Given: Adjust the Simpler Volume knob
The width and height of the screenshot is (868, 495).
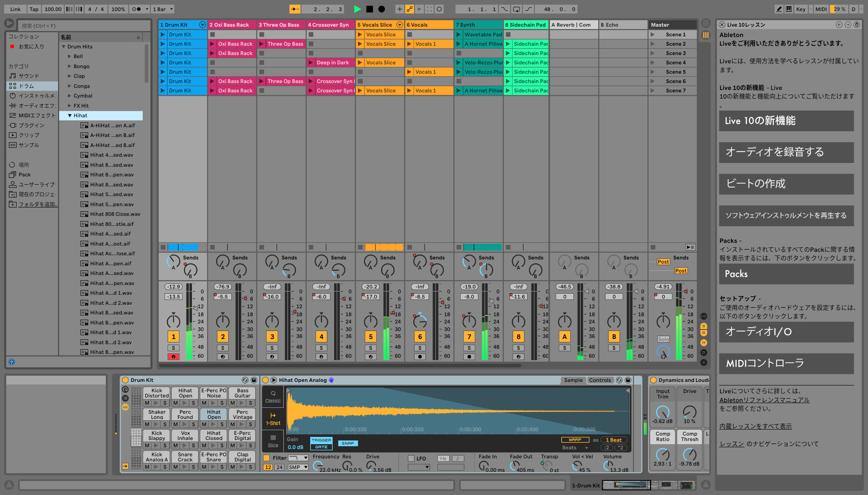Looking at the screenshot, I should click(x=609, y=466).
